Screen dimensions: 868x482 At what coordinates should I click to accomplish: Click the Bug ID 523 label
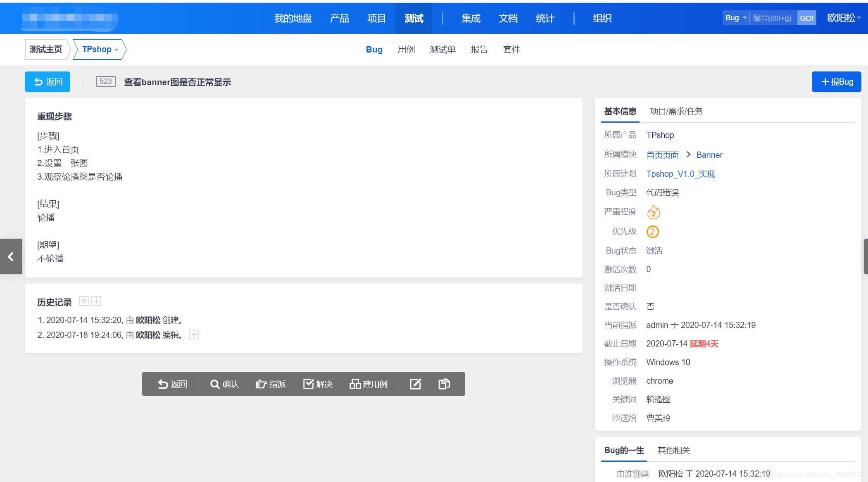106,81
